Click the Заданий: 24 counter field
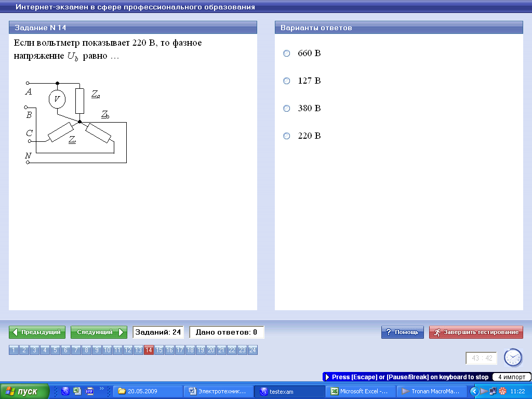532x399 pixels. pos(158,332)
